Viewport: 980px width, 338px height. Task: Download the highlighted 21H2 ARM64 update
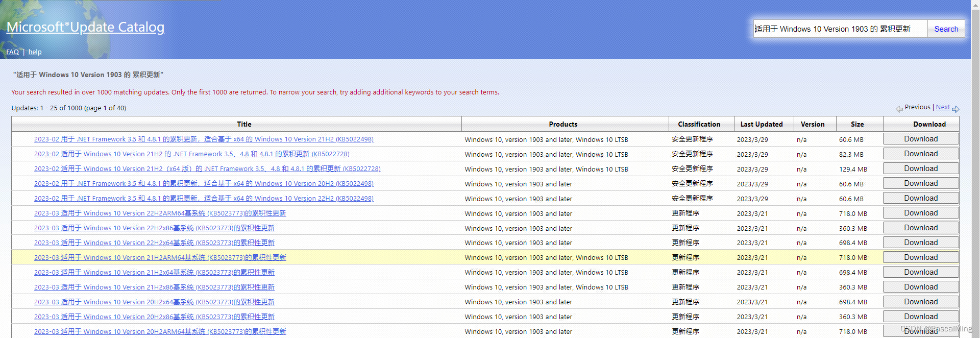tap(921, 257)
